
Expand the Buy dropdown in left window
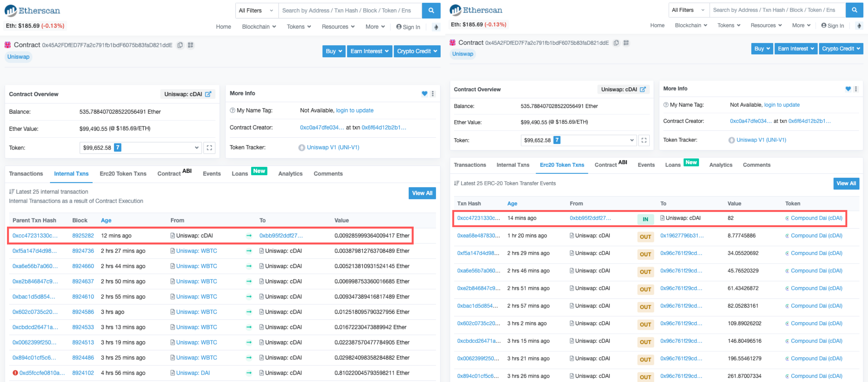pos(334,51)
